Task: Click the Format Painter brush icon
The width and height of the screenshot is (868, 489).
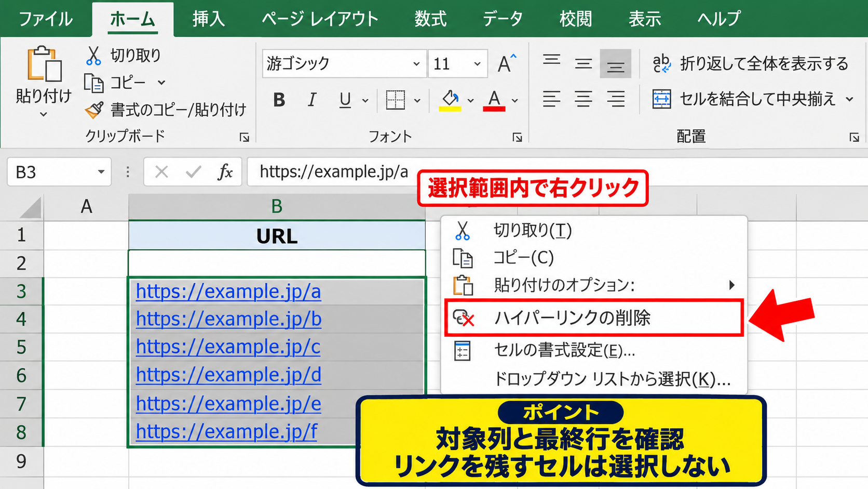Action: pyautogui.click(x=94, y=109)
